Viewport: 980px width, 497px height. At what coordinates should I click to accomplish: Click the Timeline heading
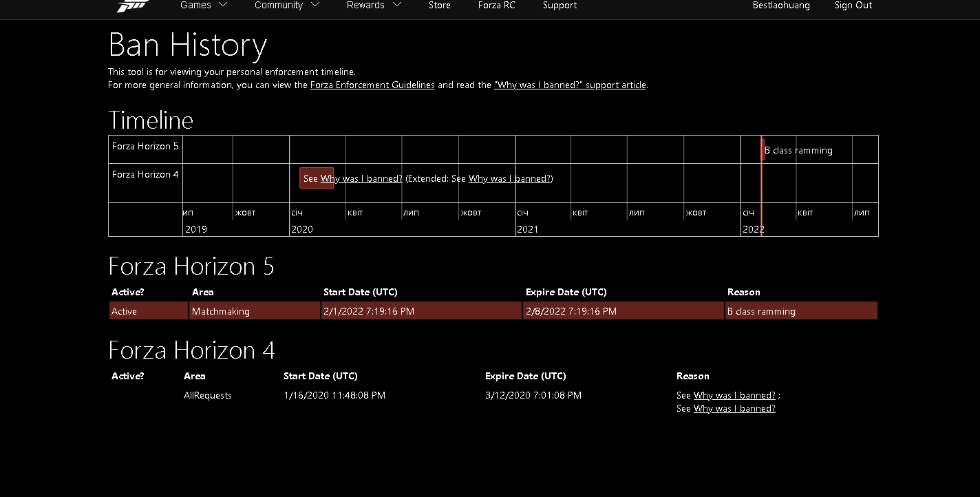tap(151, 120)
